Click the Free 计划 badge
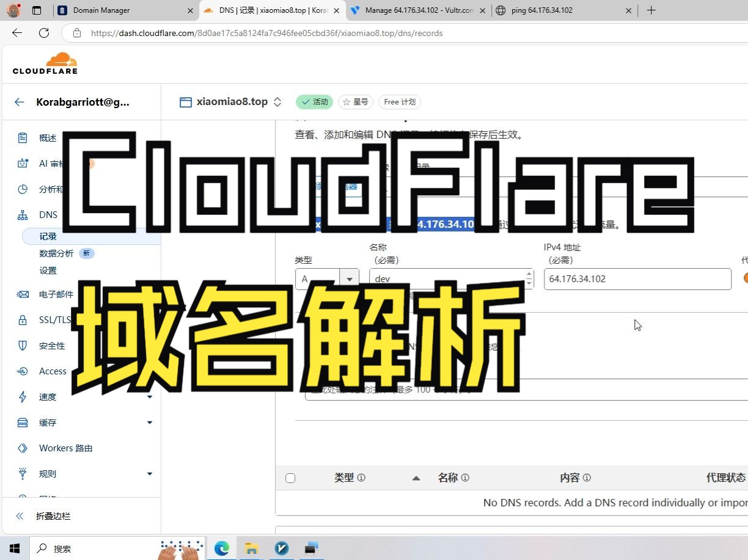The image size is (748, 560). point(400,102)
